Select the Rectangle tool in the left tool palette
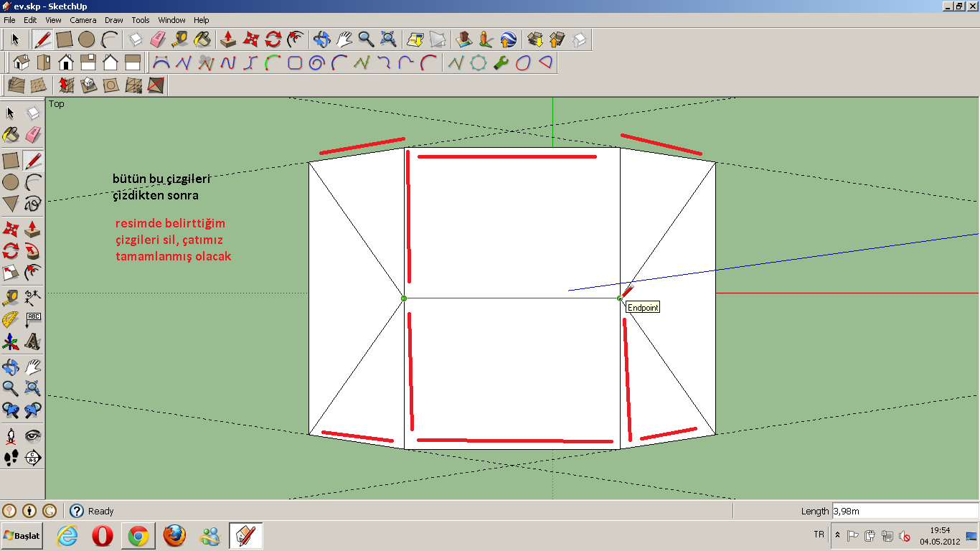The width and height of the screenshot is (980, 551). 11,161
